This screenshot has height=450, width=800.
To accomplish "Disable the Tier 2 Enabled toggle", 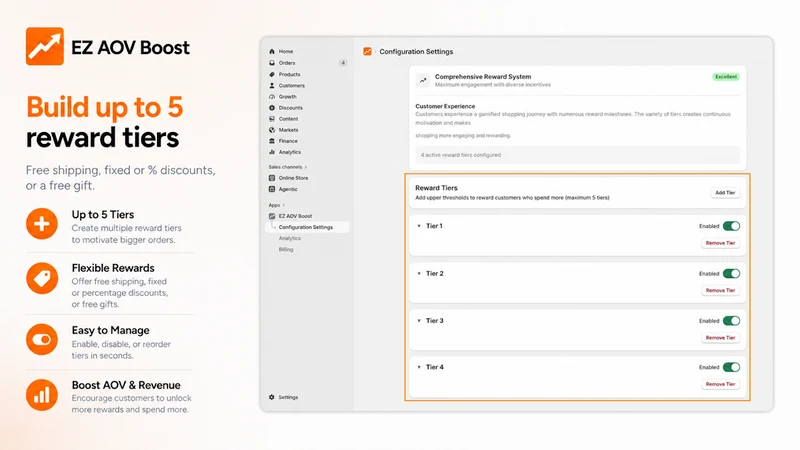I will pyautogui.click(x=732, y=273).
